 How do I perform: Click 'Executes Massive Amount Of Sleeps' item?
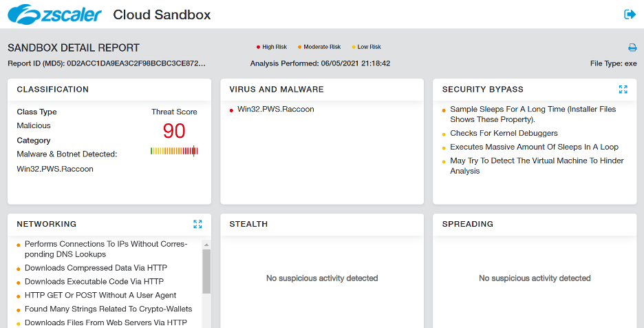click(534, 147)
